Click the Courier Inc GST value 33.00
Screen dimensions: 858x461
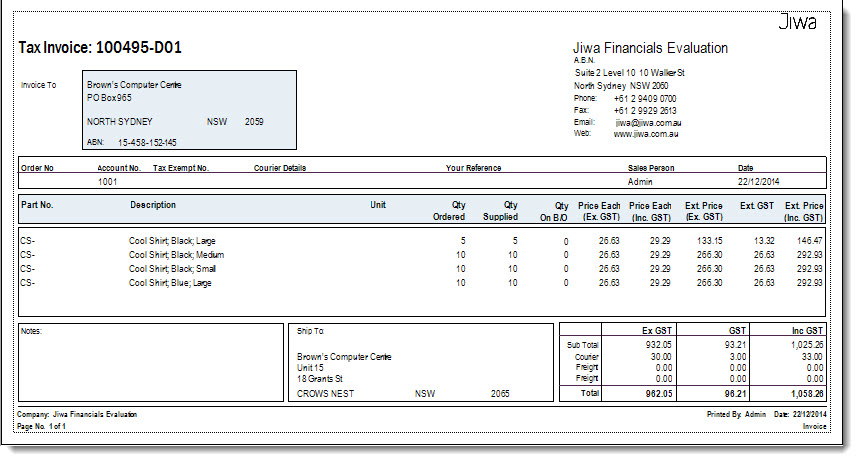pos(812,357)
